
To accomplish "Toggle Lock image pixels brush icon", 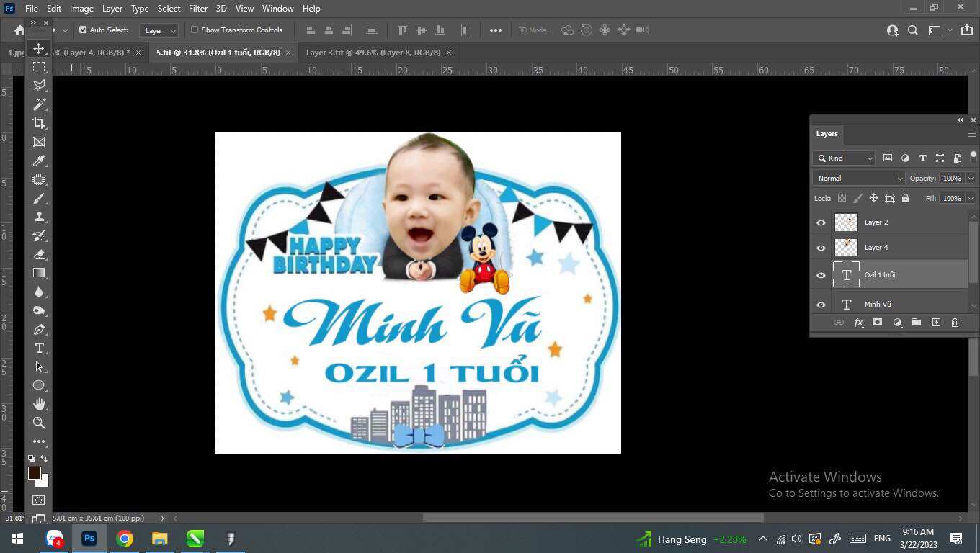I will coord(857,198).
